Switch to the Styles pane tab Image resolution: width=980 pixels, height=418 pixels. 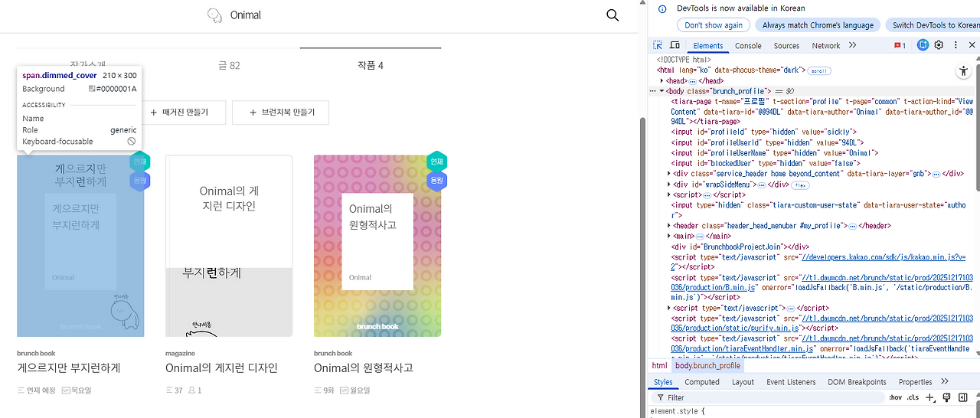coord(663,382)
